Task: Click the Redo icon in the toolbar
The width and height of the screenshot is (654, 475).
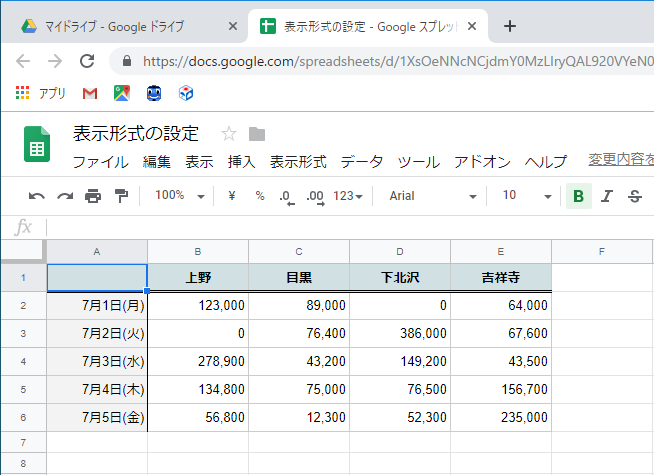Action: click(65, 196)
